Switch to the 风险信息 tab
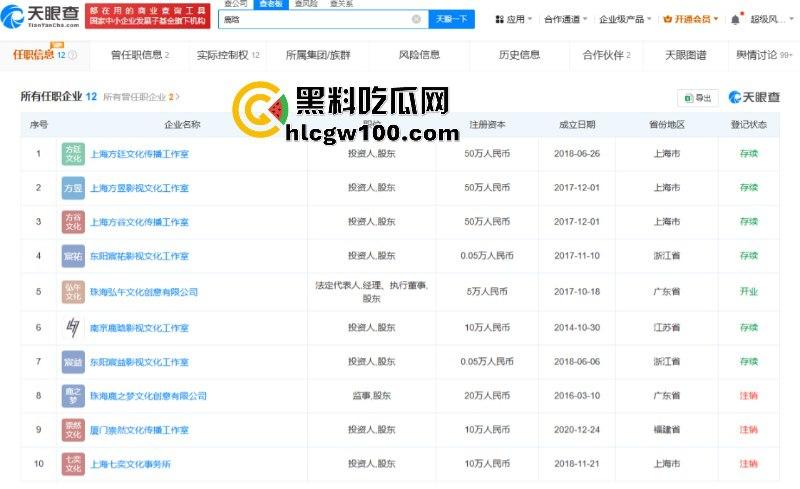Image resolution: width=800 pixels, height=489 pixels. pyautogui.click(x=419, y=55)
